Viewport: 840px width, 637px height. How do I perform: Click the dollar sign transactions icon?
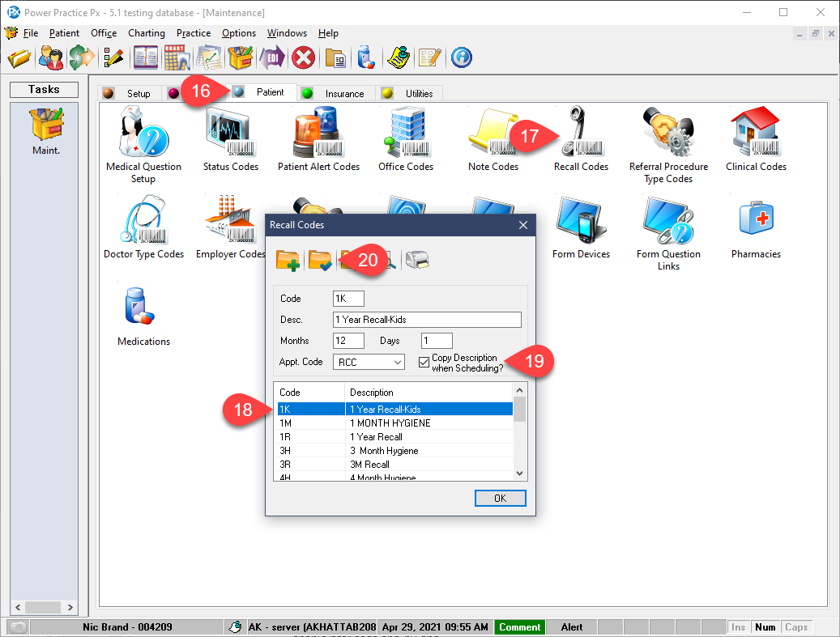[82, 57]
